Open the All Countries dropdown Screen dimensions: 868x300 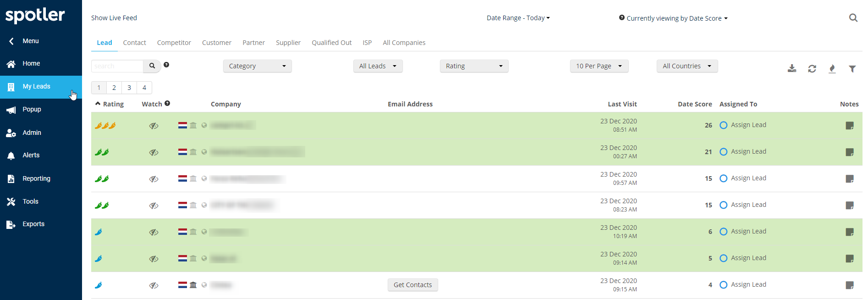[687, 66]
